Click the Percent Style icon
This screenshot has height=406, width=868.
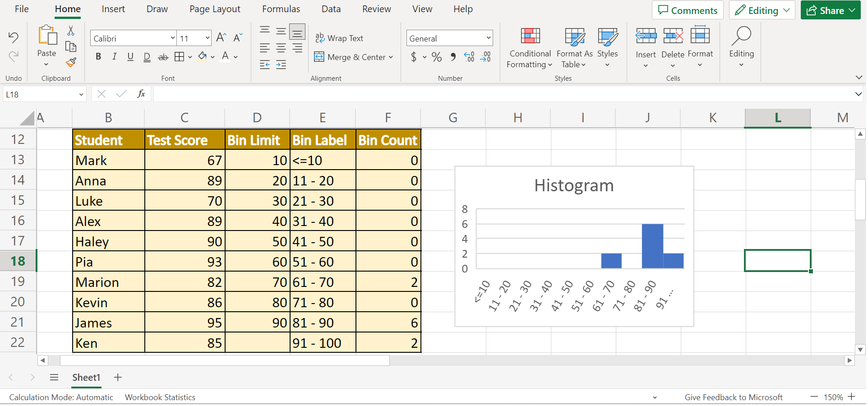436,57
